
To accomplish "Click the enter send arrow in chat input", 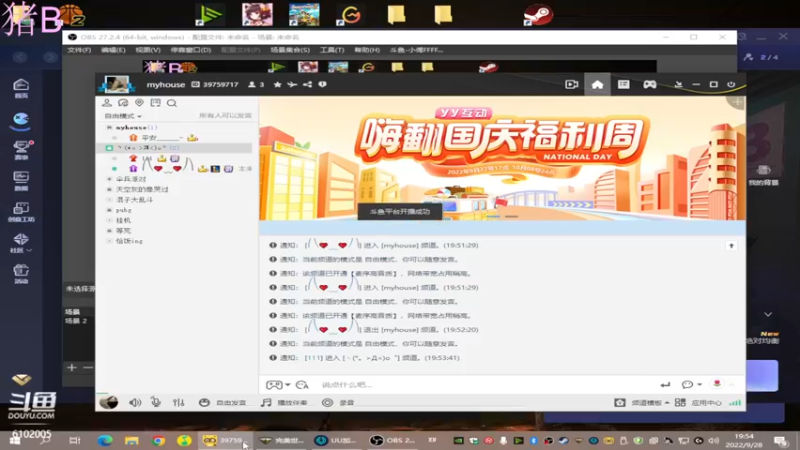I will (665, 385).
